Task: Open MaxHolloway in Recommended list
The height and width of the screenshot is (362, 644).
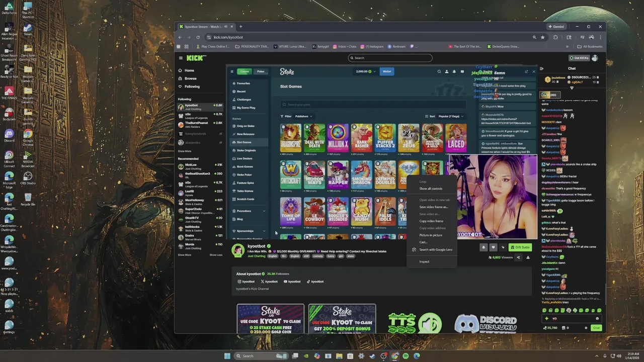Action: pos(200,201)
